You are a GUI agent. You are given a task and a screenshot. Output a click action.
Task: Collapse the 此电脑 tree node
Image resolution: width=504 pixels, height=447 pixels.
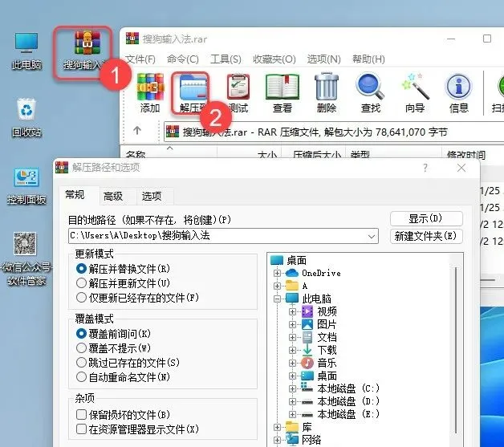pos(277,299)
